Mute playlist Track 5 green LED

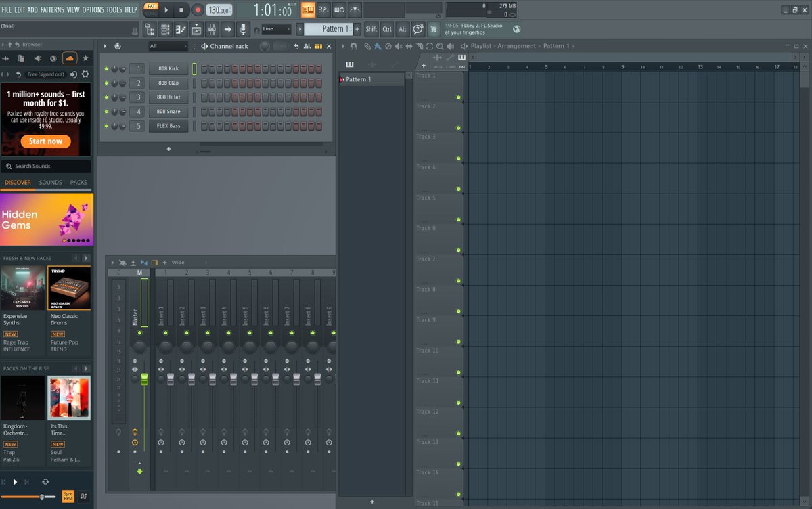coord(458,220)
